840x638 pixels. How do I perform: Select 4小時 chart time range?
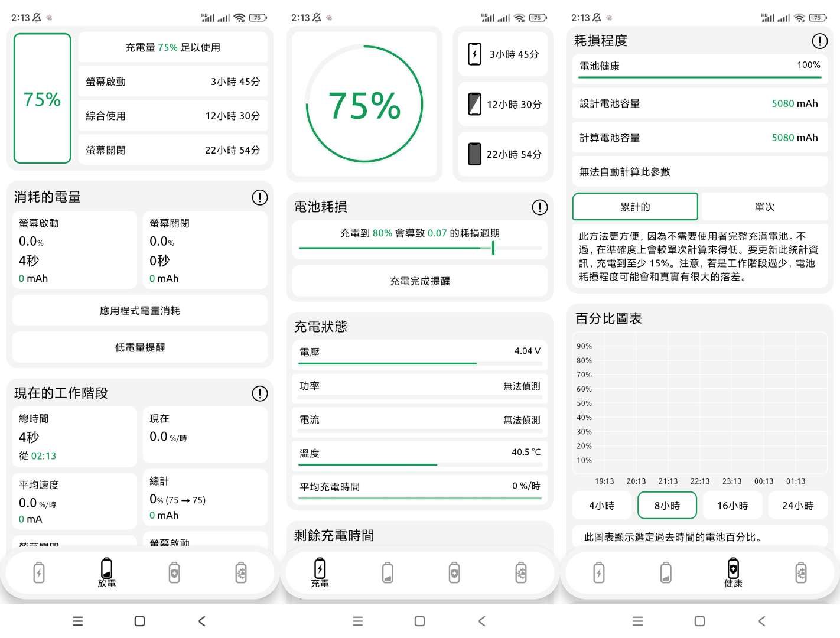(x=601, y=506)
